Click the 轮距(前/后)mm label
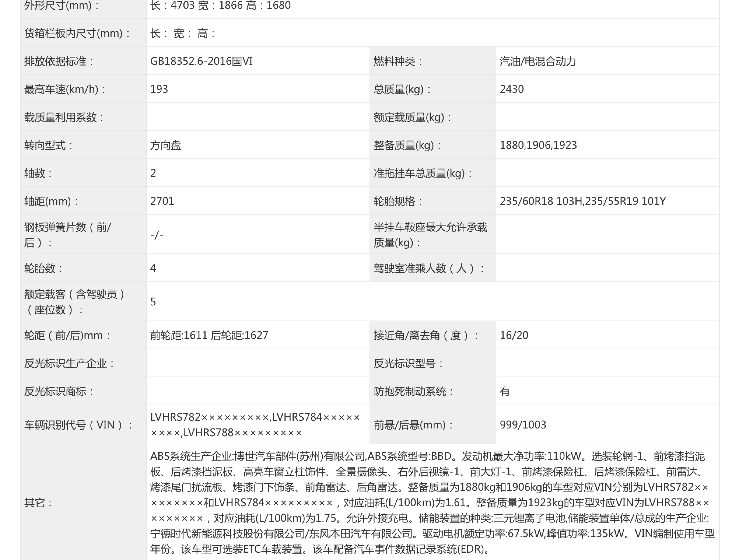The width and height of the screenshot is (753, 560). pyautogui.click(x=67, y=336)
